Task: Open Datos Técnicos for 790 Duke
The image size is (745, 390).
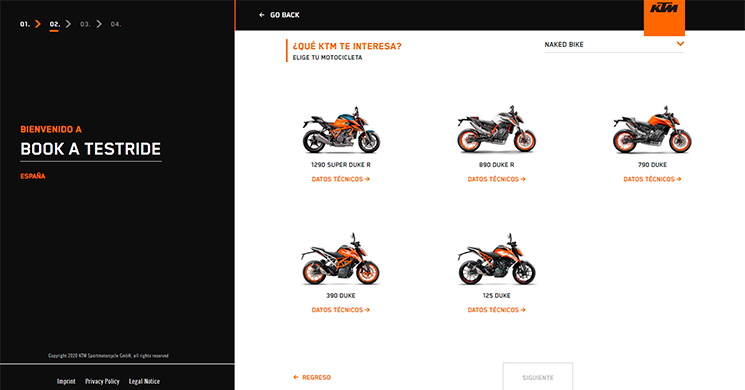Action: pos(652,180)
